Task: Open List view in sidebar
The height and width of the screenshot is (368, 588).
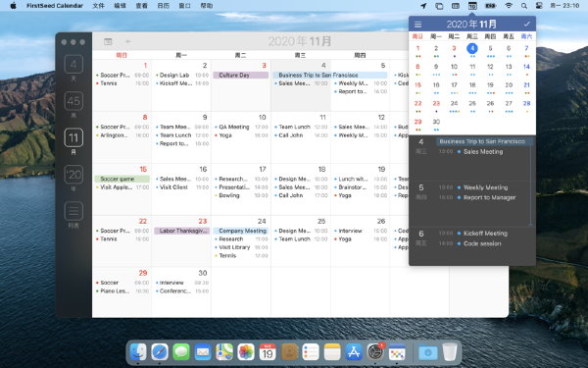Action: [x=73, y=211]
